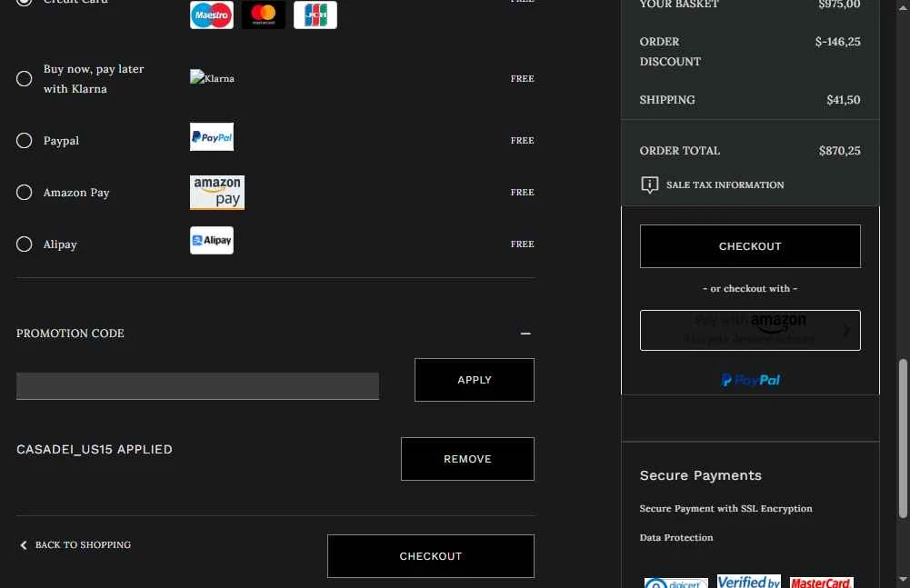Click the MasterCard SecureCode badge

click(821, 583)
